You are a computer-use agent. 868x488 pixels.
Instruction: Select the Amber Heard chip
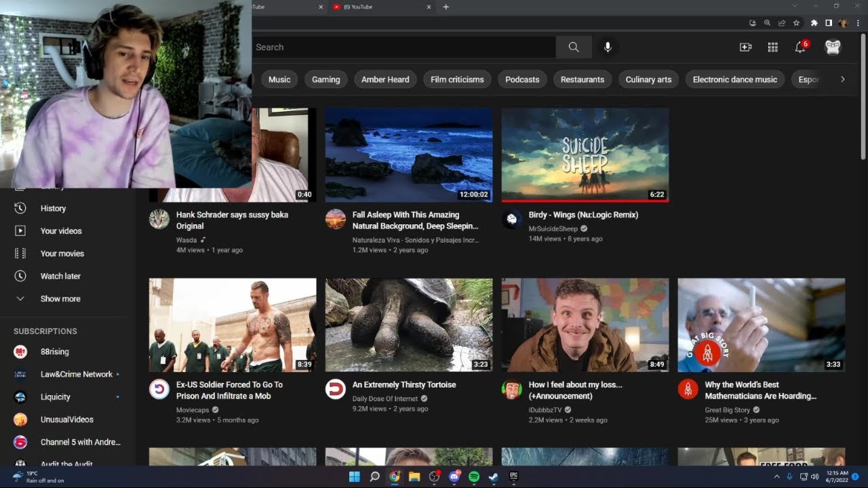(x=385, y=79)
